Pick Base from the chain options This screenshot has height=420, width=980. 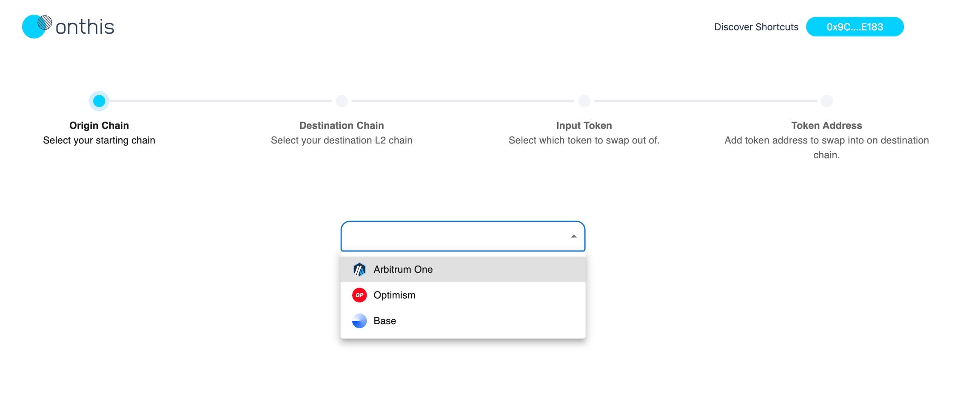click(x=463, y=321)
